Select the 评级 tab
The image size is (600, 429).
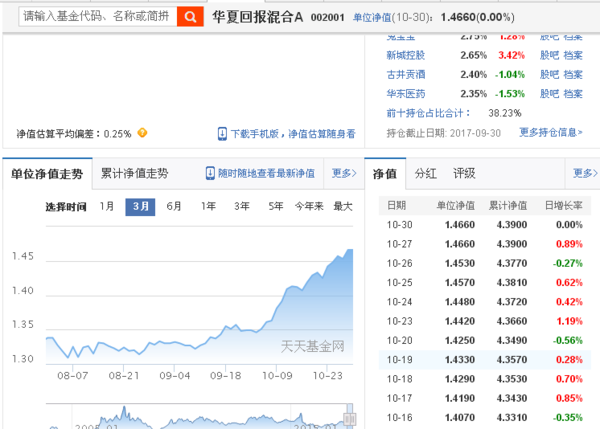coord(464,174)
